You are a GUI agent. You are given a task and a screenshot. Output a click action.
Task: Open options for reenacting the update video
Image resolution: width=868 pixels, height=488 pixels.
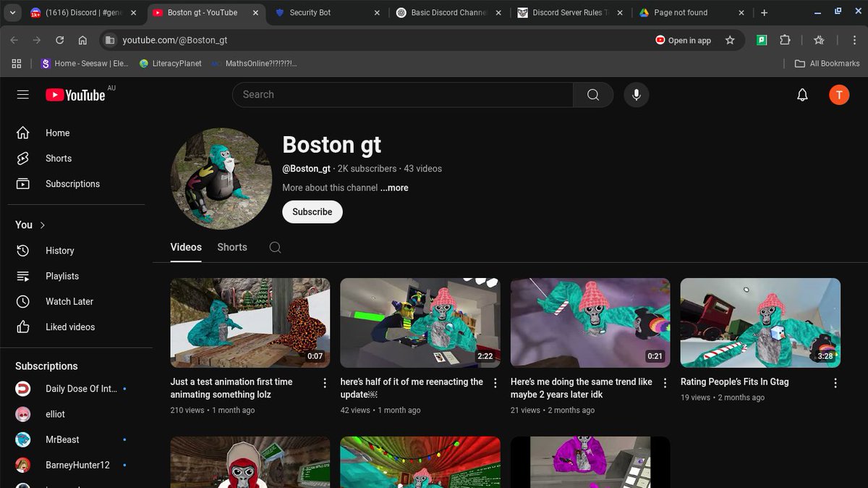click(x=495, y=382)
